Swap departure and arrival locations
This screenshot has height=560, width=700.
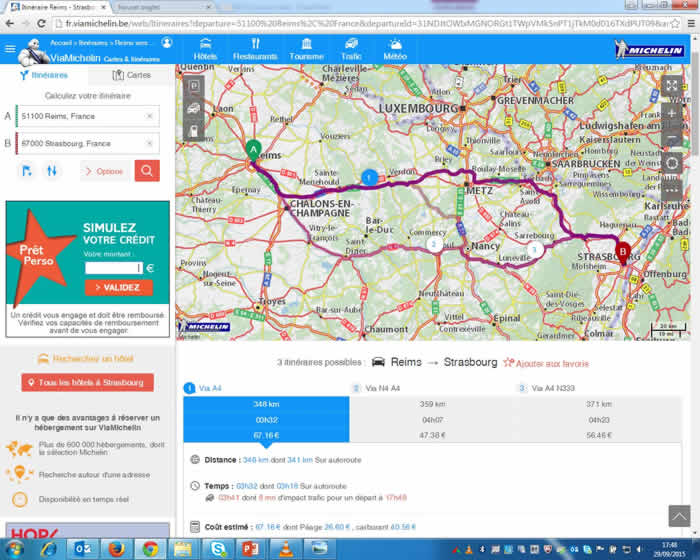pos(51,171)
